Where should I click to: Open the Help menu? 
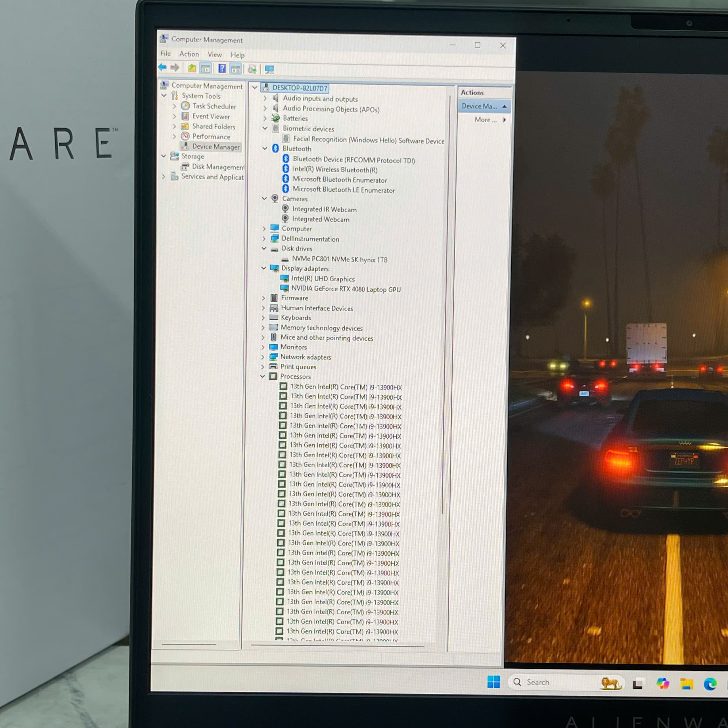pyautogui.click(x=238, y=55)
